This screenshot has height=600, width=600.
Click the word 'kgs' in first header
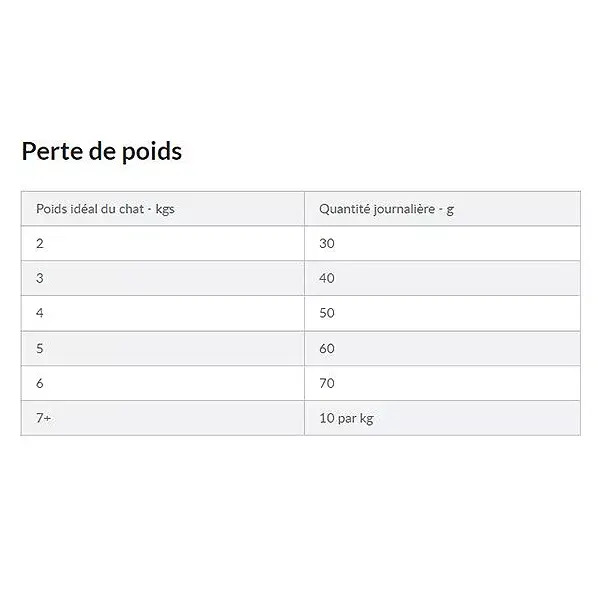pyautogui.click(x=165, y=210)
